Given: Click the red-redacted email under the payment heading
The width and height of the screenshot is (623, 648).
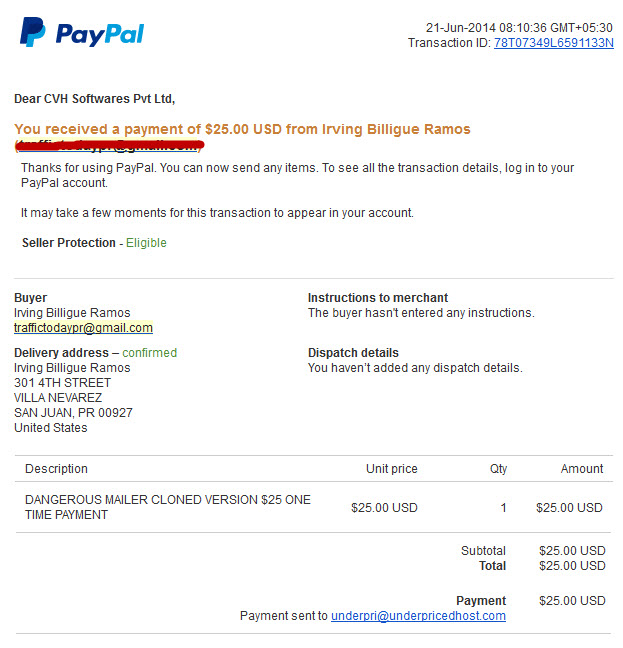Looking at the screenshot, I should tap(109, 145).
